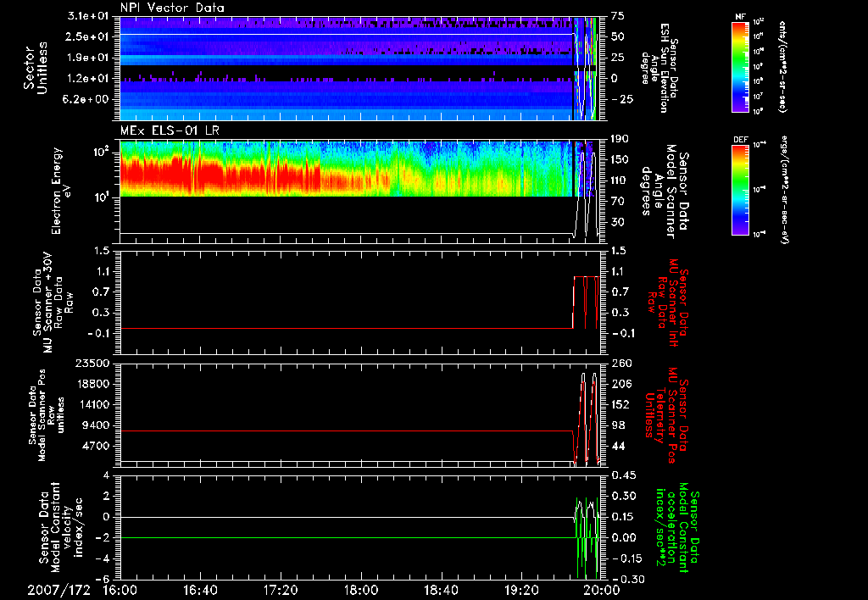Click the NPI sector spectrogram plot area
This screenshot has width=868, height=600.
pyautogui.click(x=359, y=68)
